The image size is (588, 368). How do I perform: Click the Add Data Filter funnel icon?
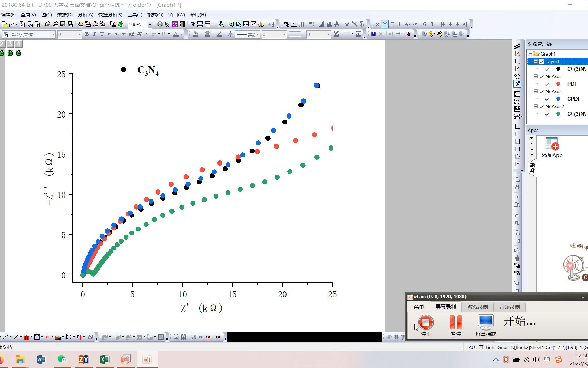tap(347, 24)
